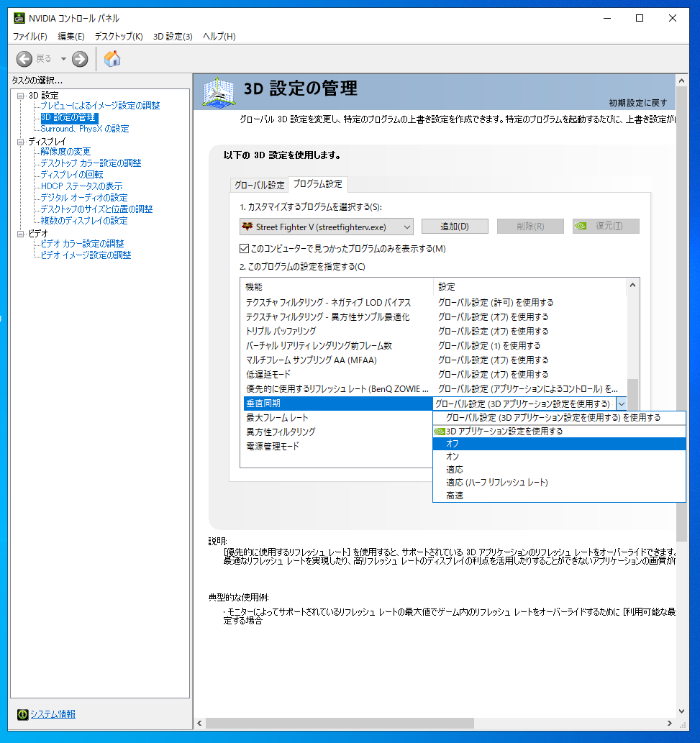Image resolution: width=700 pixels, height=743 pixels.
Task: Click main panel scroll-up arrow
Action: click(x=681, y=81)
